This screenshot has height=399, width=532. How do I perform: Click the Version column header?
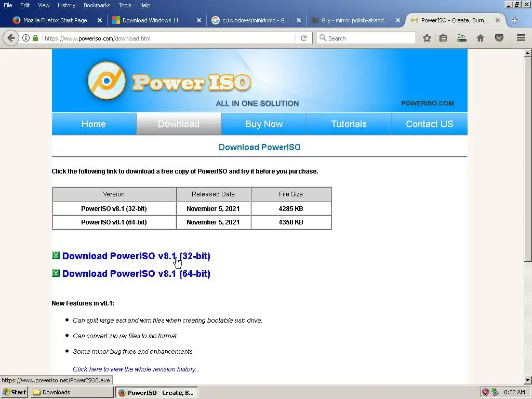pos(114,194)
